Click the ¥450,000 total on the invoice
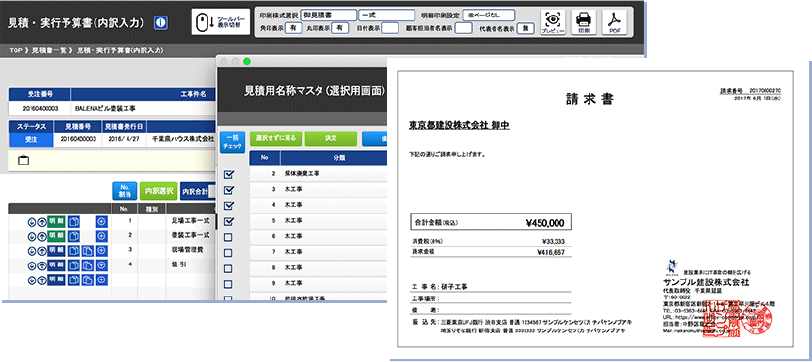The width and height of the screenshot is (812, 362). (545, 223)
